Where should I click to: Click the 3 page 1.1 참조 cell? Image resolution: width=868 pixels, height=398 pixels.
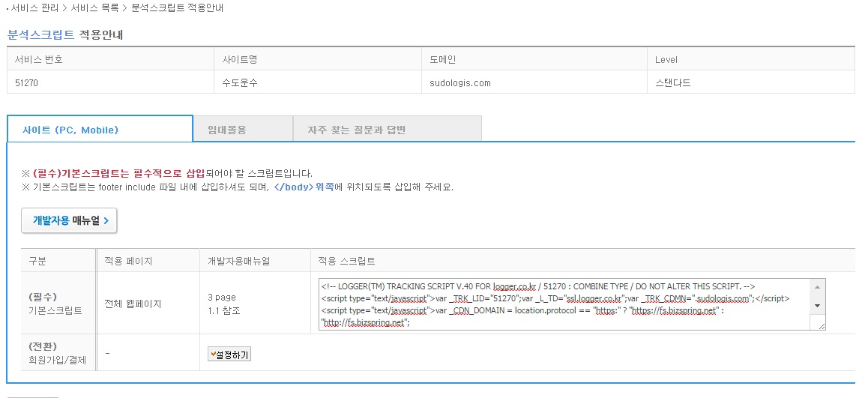tap(255, 304)
